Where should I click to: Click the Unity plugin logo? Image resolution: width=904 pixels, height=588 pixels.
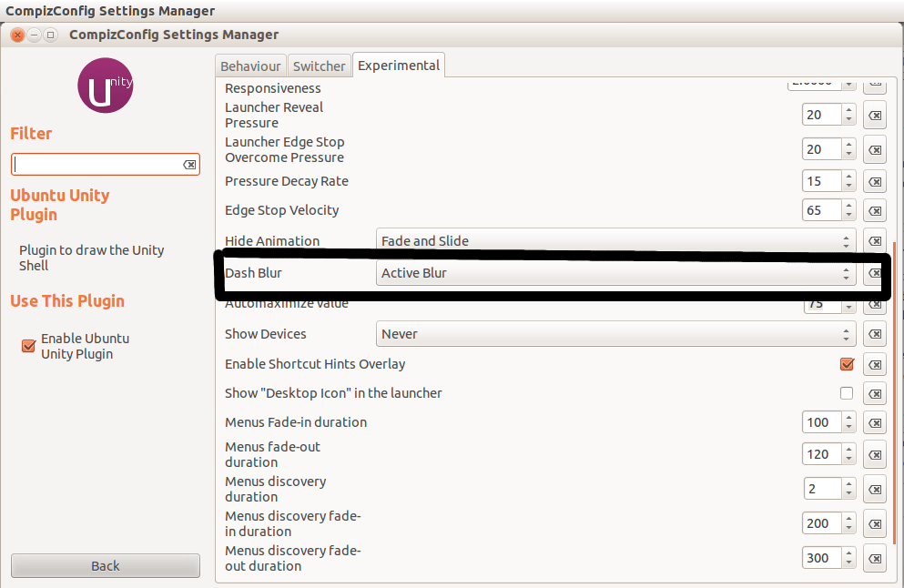pos(106,86)
